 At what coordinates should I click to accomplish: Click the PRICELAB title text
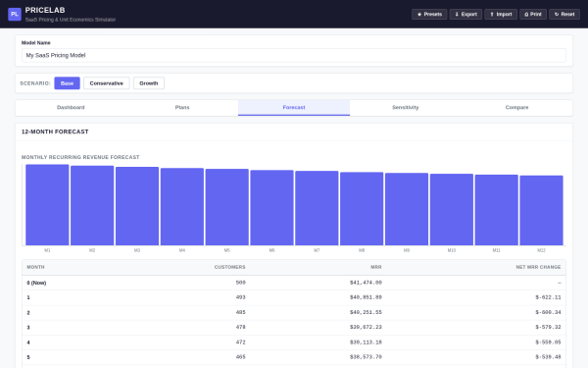(x=45, y=10)
